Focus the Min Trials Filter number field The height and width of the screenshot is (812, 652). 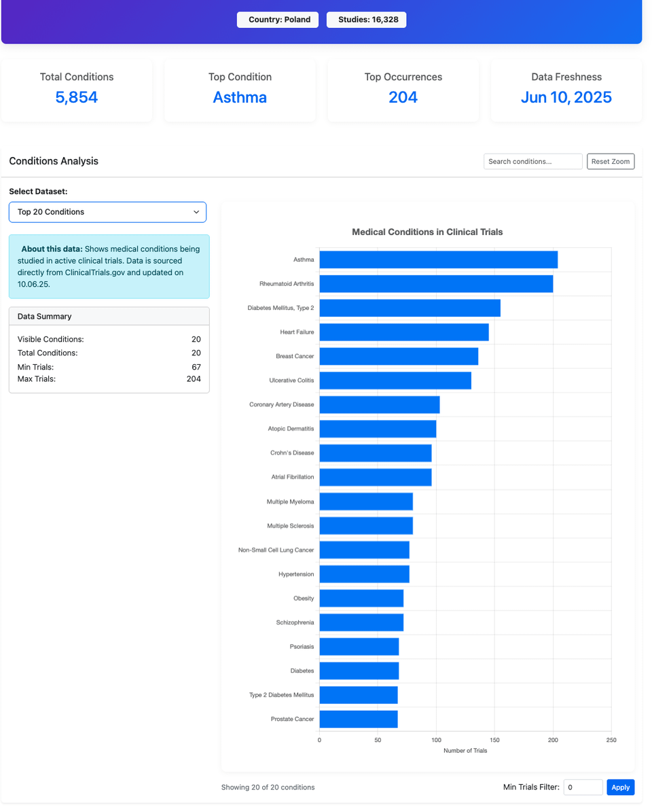[583, 787]
